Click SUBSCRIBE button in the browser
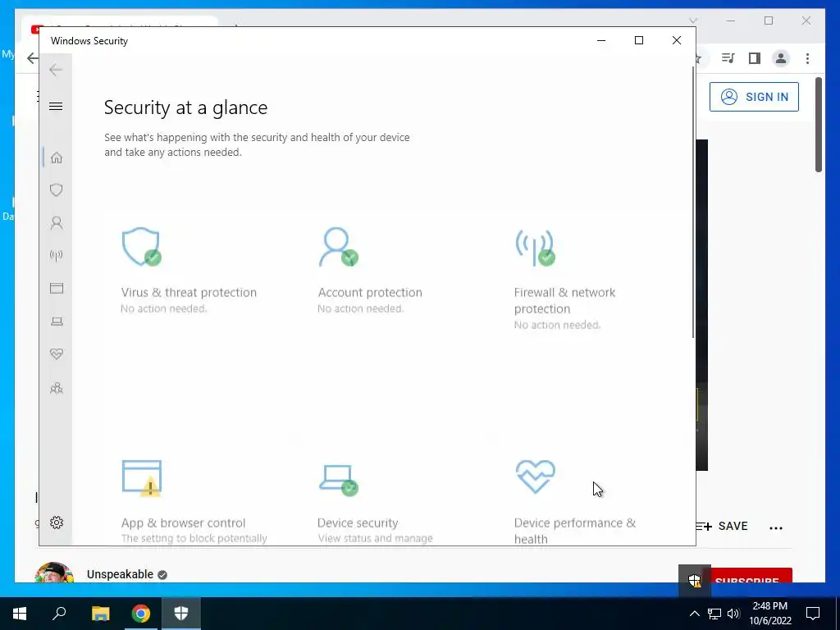 pos(751,577)
